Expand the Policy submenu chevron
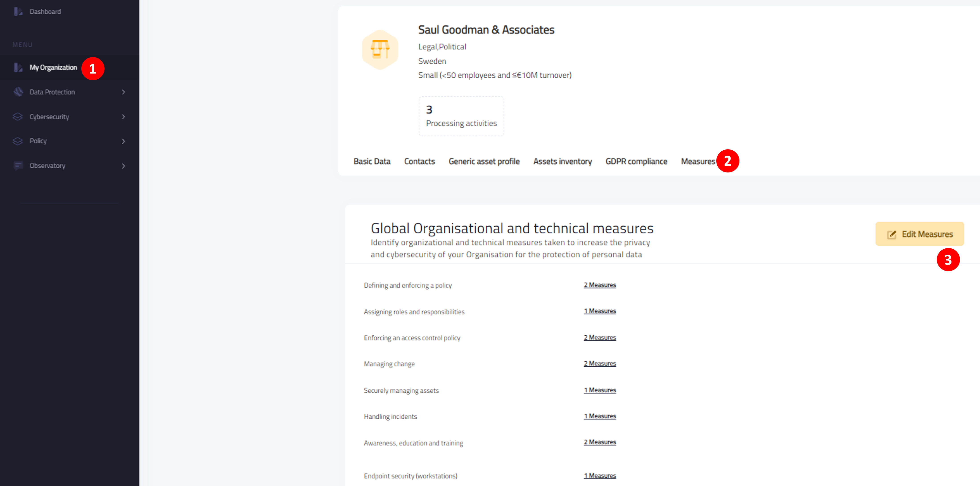This screenshot has width=980, height=486. [x=123, y=141]
